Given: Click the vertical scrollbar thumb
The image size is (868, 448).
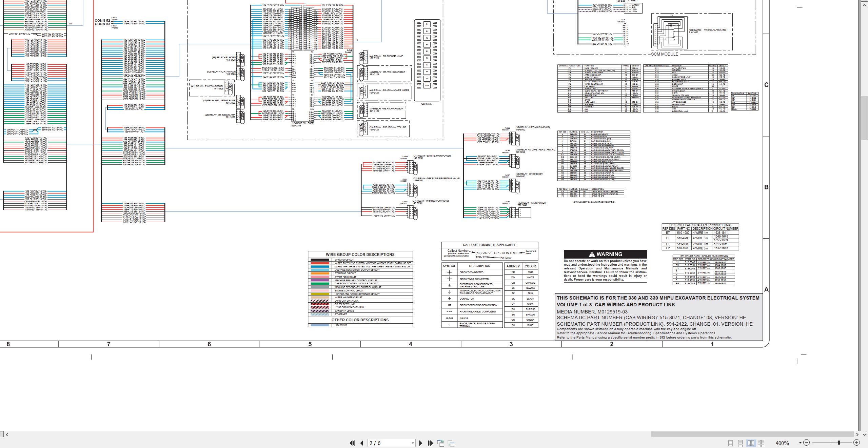Looking at the screenshot, I should (x=865, y=118).
